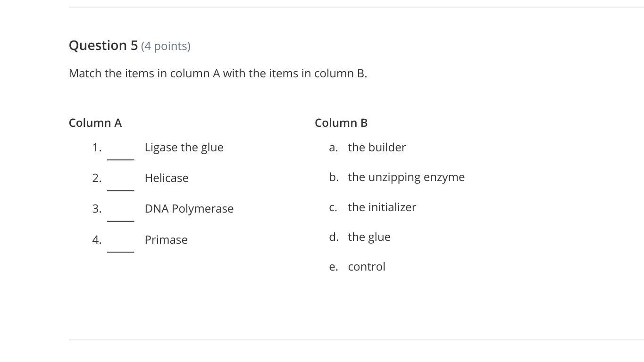644x362 pixels.
Task: Select 'the initializer' in Column B
Action: [382, 207]
